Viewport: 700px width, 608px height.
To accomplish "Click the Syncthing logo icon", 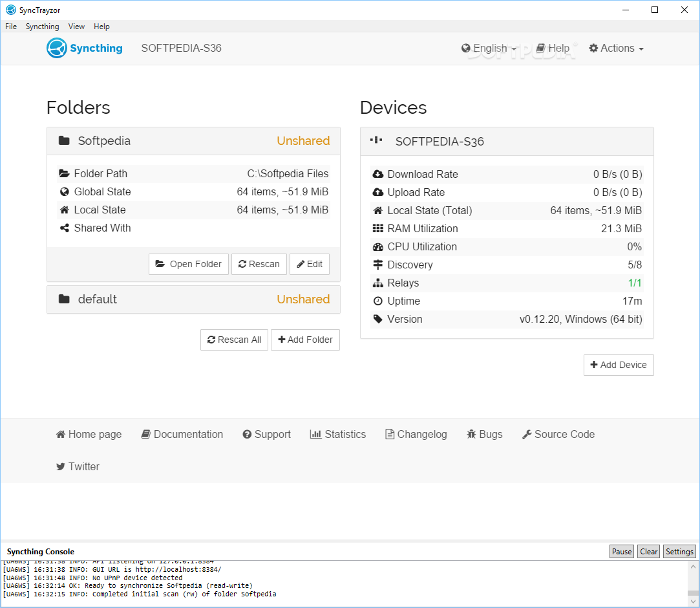I will [57, 49].
